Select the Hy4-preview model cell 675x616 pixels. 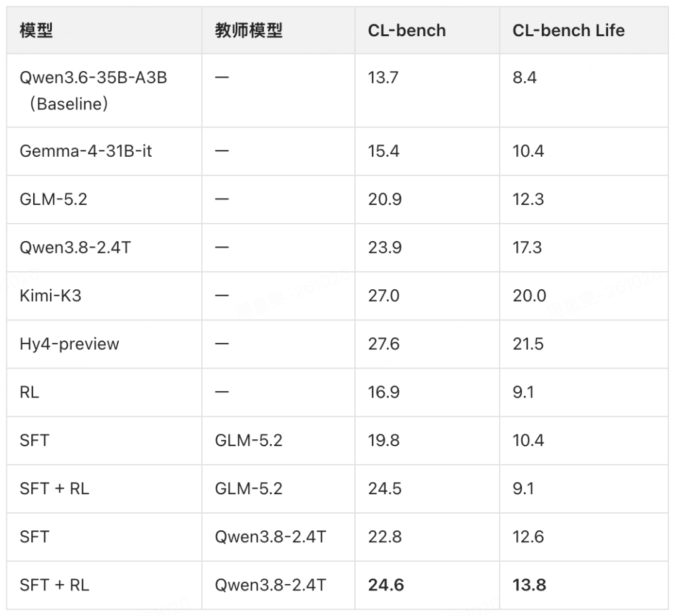pyautogui.click(x=104, y=344)
